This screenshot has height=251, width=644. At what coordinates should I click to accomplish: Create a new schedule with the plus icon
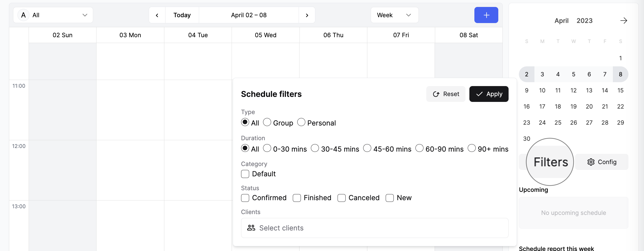click(x=486, y=15)
